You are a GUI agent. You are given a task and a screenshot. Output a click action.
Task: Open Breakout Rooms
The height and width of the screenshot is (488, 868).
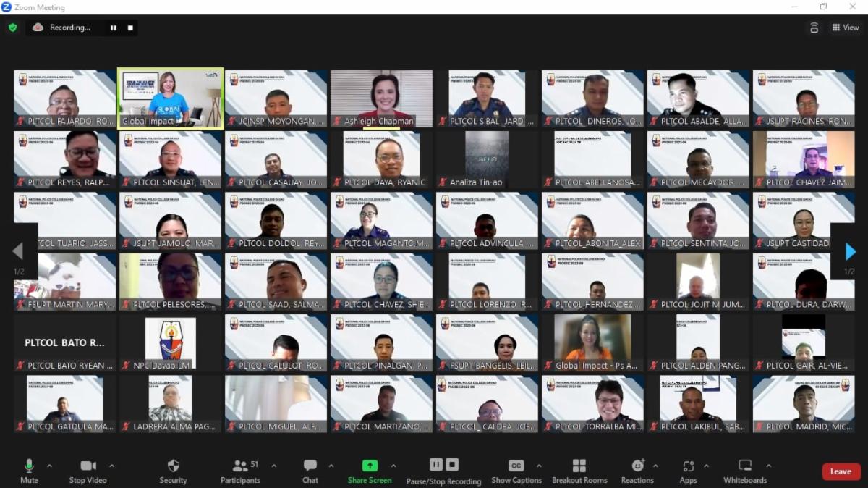pyautogui.click(x=579, y=471)
